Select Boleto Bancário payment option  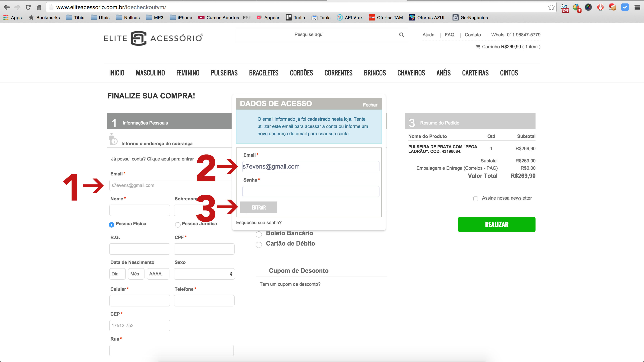pos(259,234)
